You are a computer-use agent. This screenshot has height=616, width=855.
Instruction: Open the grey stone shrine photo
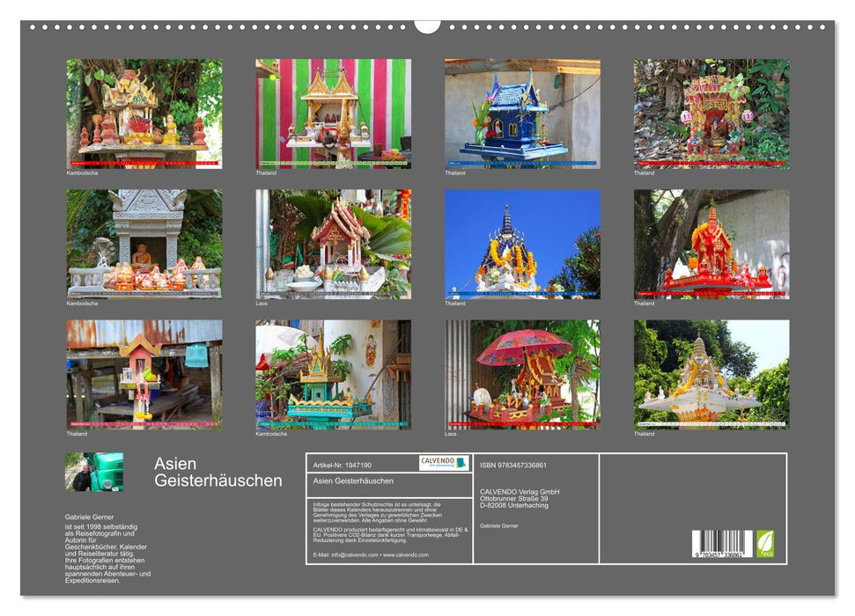tap(144, 244)
